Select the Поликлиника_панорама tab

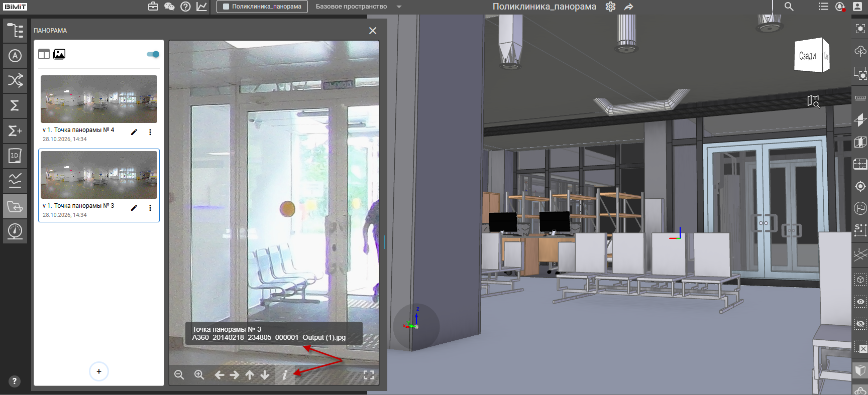[x=262, y=7]
